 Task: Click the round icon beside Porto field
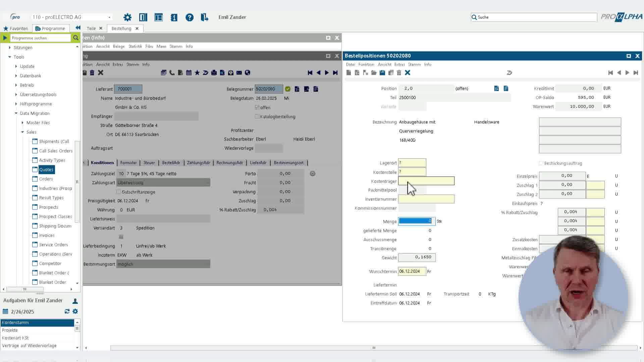coord(313,173)
